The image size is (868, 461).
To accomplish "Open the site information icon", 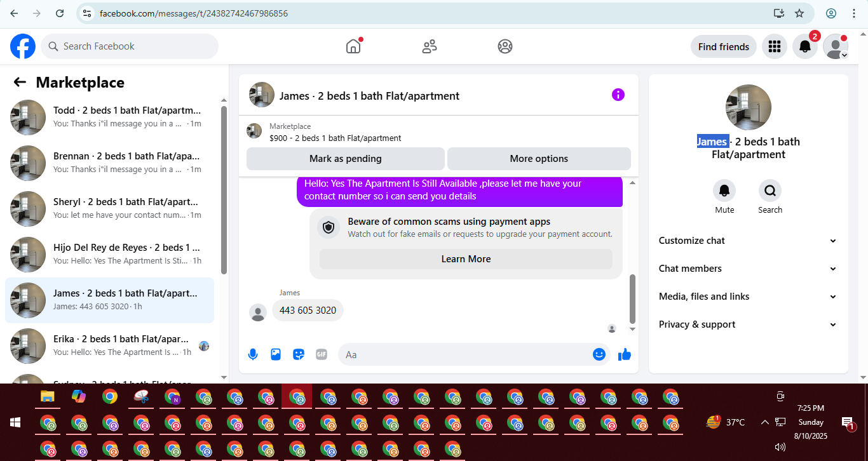I will [87, 13].
